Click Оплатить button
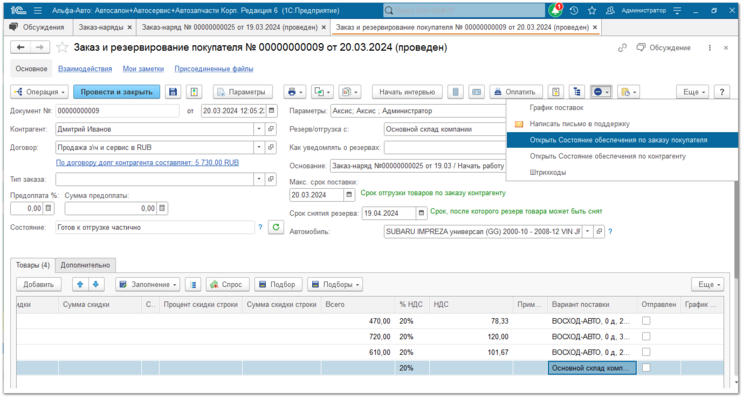This screenshot has width=743, height=398. click(516, 92)
